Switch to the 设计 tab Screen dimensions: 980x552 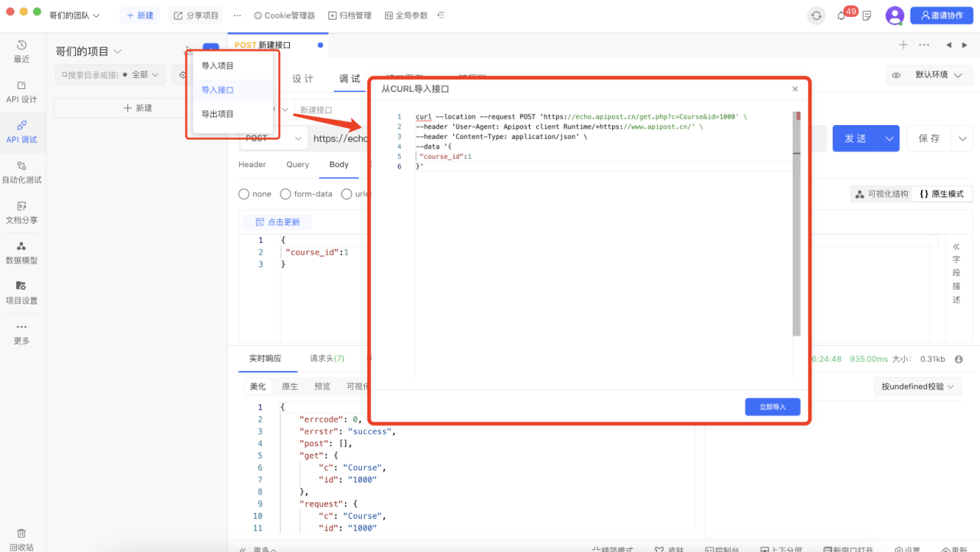click(x=303, y=78)
